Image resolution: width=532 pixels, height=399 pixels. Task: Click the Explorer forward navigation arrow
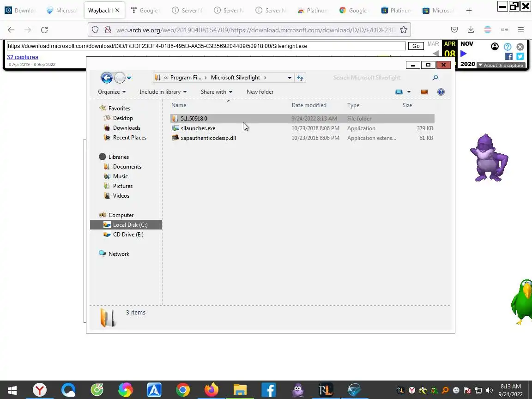point(120,78)
